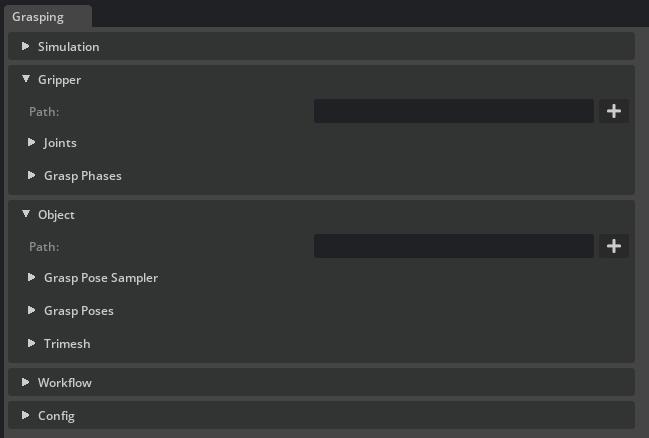Click the Path label under Gripper
The image size is (649, 438).
point(44,112)
